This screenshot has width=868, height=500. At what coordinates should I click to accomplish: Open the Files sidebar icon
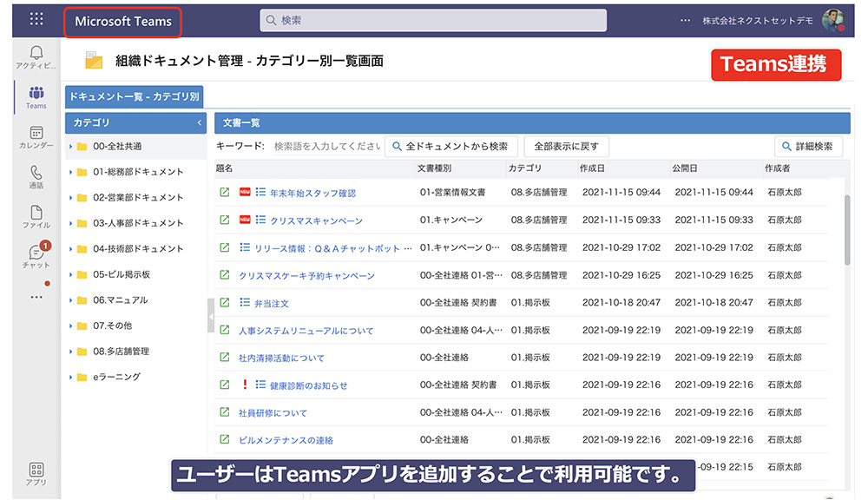[x=36, y=213]
